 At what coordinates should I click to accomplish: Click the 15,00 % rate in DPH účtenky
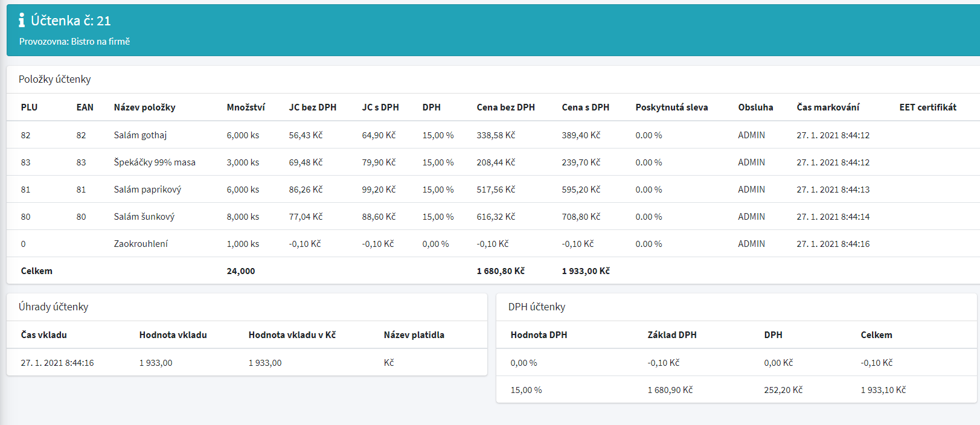[526, 390]
